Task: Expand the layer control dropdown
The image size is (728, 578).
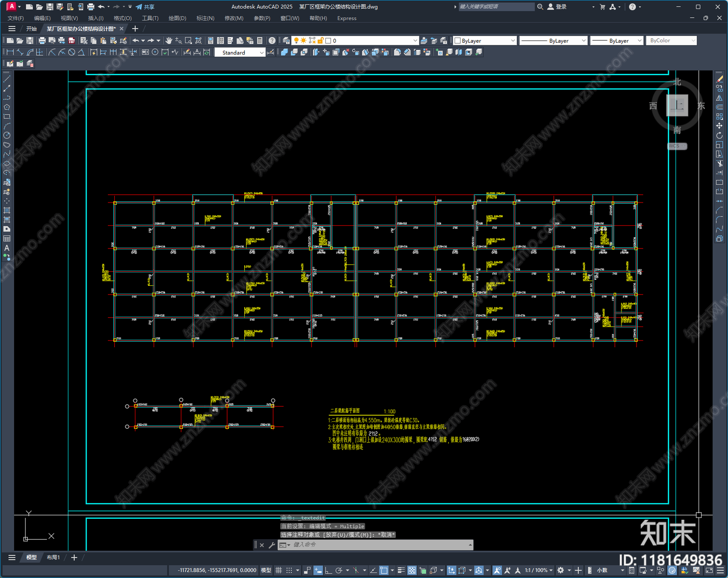Action: 415,41
